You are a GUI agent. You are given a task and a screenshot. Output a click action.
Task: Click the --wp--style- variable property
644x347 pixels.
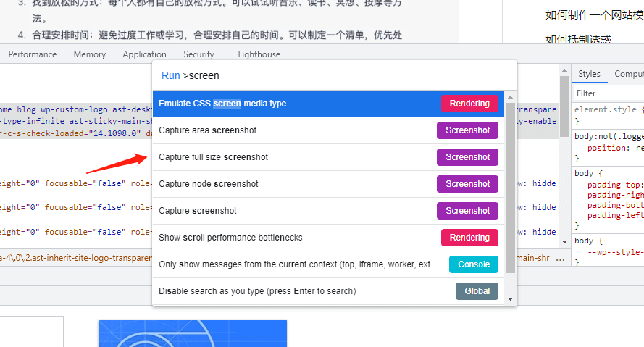point(615,252)
